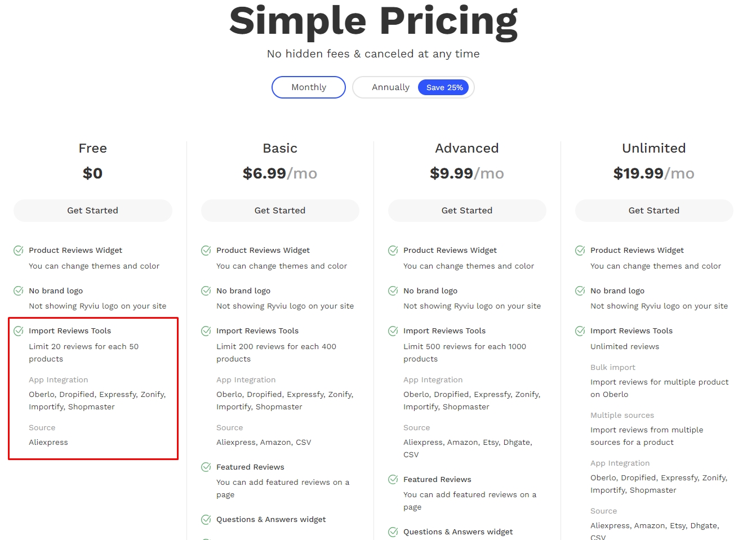Click Get Started under Free plan
Screen dimensions: 756x540
click(x=93, y=211)
